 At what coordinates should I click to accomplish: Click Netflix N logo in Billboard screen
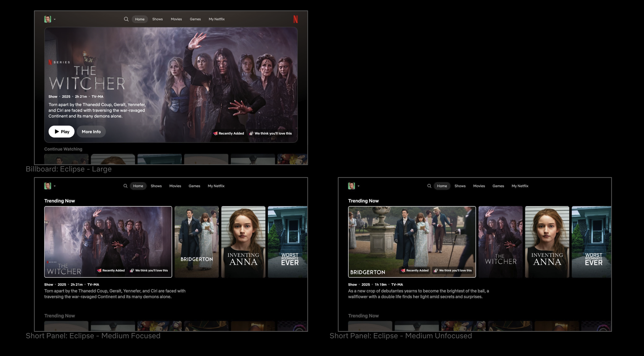click(x=295, y=19)
